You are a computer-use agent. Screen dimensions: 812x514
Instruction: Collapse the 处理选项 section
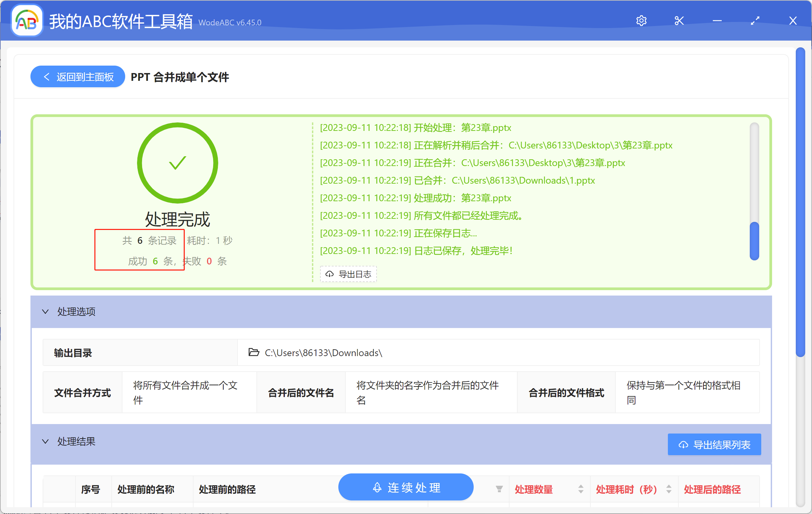(x=45, y=311)
